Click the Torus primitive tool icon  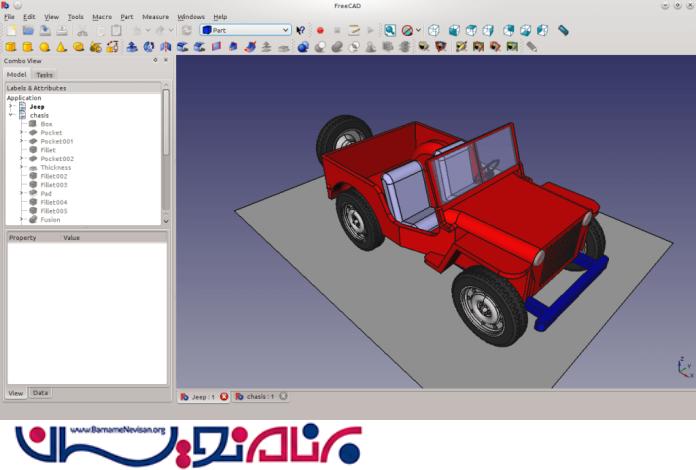(x=79, y=46)
